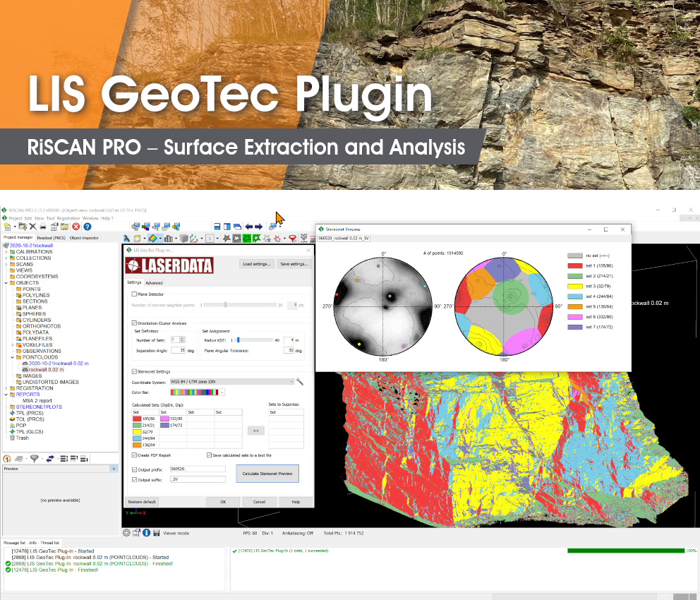Click the Save settings button
Screen dimensions: 700x600
coord(294,264)
